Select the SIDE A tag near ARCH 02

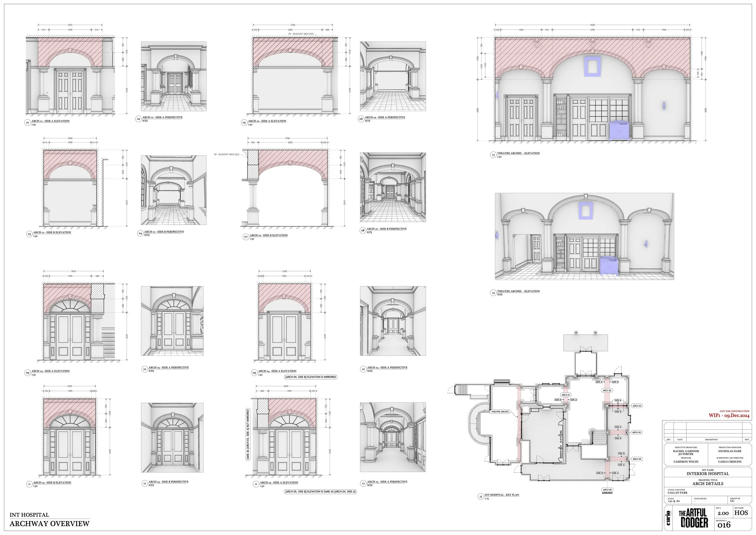pos(599,382)
